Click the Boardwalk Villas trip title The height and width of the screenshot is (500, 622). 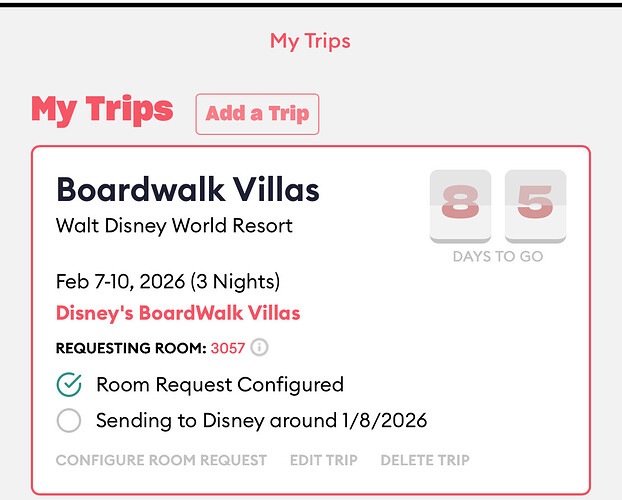coord(188,189)
